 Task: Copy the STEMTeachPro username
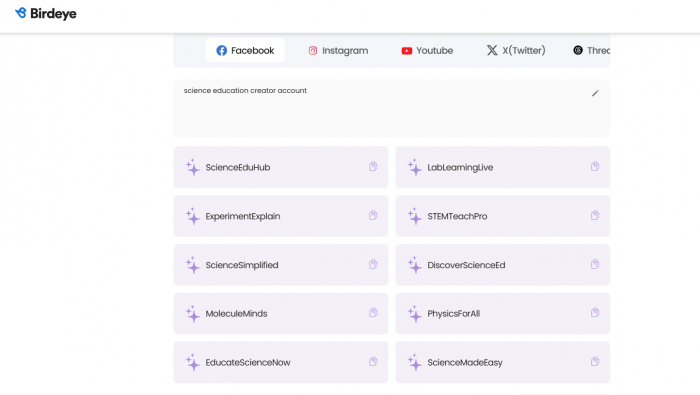(595, 216)
